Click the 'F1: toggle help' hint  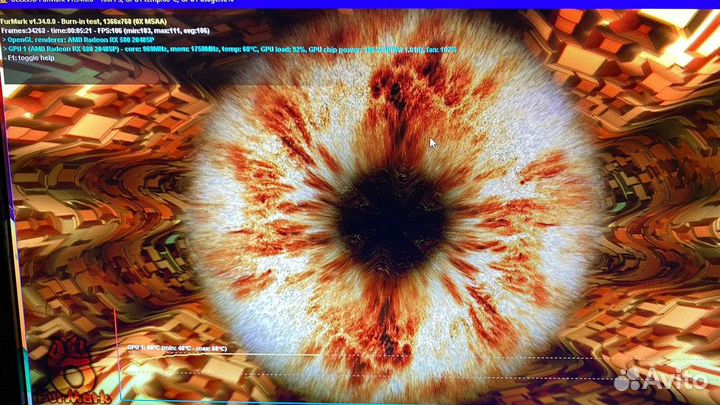point(29,58)
